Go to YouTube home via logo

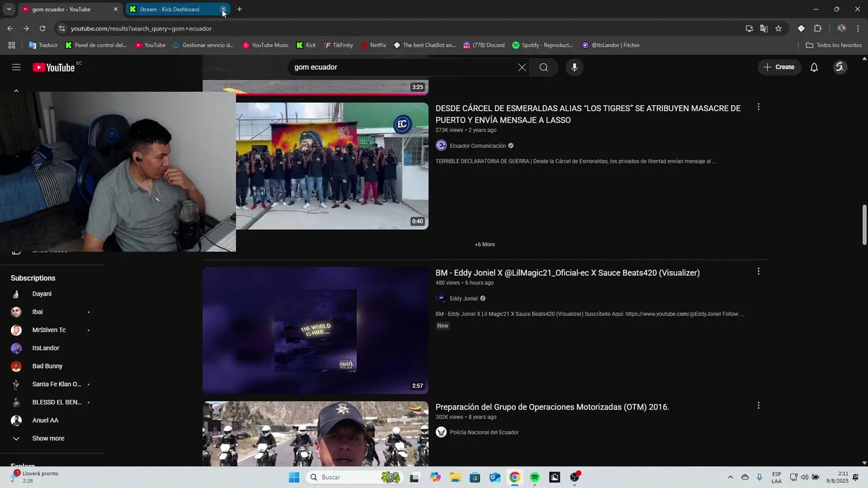click(54, 67)
